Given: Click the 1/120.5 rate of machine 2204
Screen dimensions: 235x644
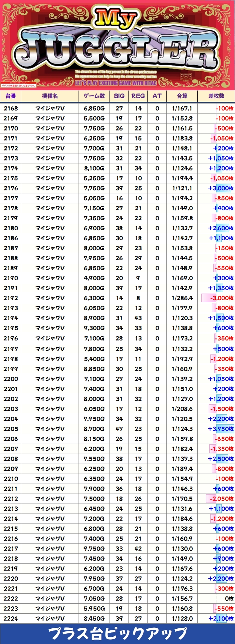Looking at the screenshot, I should coord(182,419).
